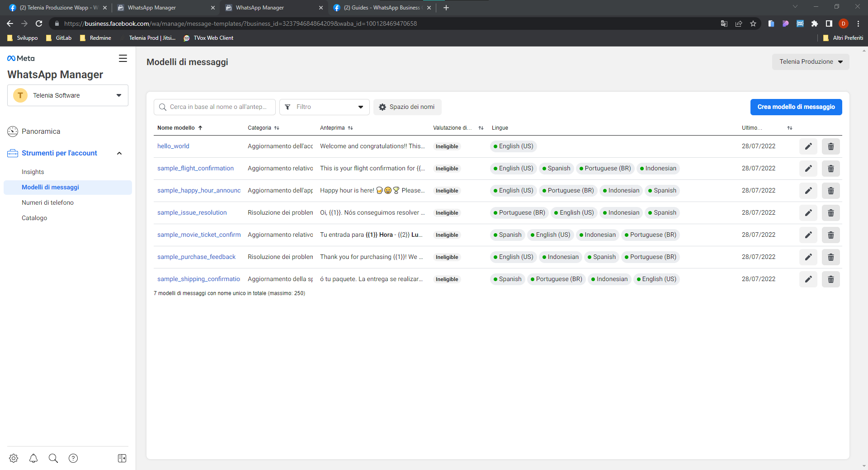Screen dimensions: 868x470
Task: Open Panoramica in the sidebar
Action: click(x=41, y=132)
